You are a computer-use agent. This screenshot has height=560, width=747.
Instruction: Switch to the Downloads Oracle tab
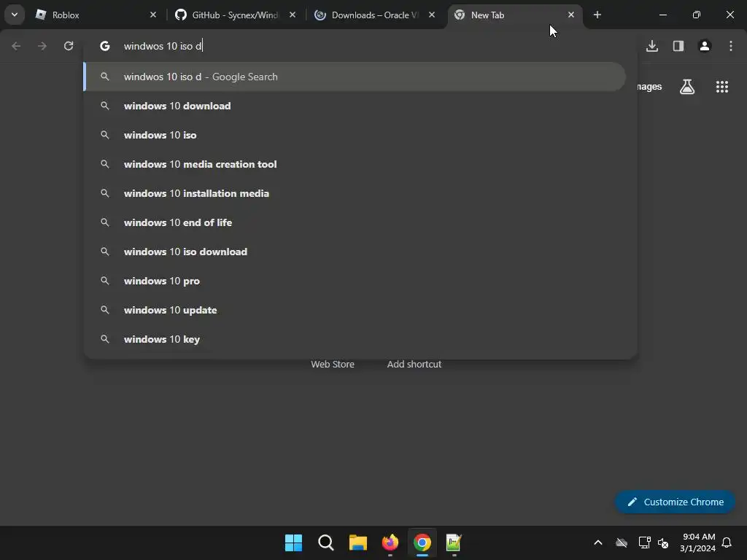(x=374, y=15)
